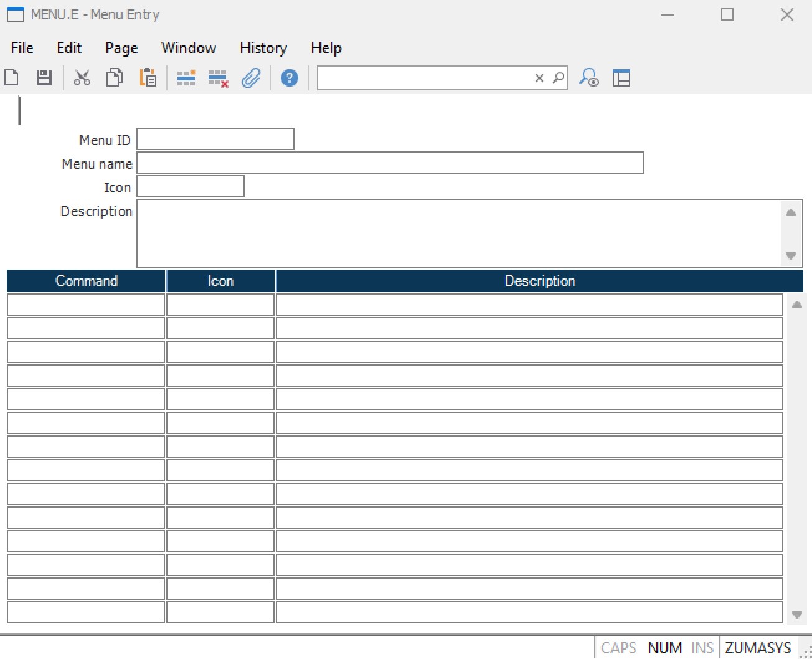Open the History menu

pos(263,48)
